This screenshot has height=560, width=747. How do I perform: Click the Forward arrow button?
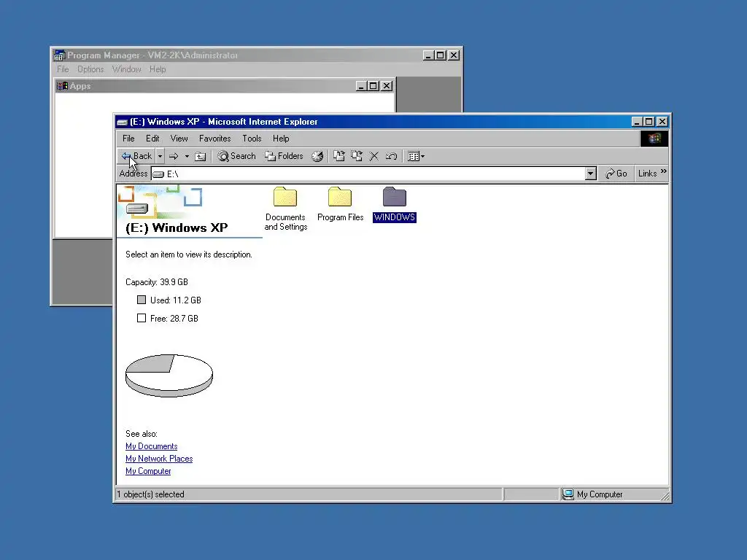(174, 156)
